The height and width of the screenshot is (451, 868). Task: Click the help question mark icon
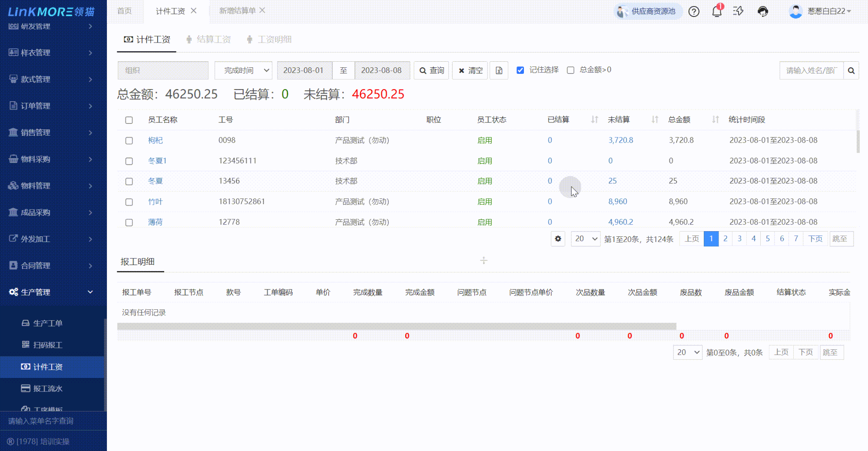[694, 11]
